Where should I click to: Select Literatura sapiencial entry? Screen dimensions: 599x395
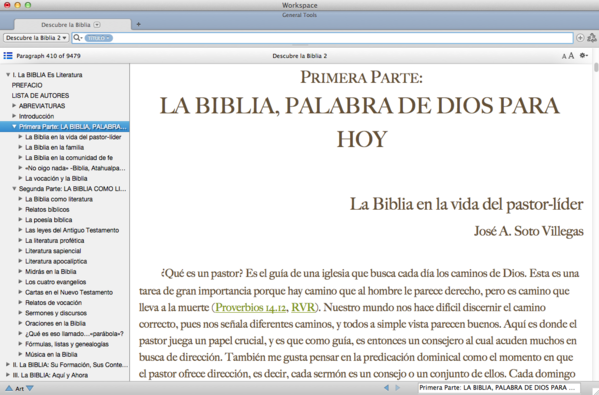click(x=53, y=251)
